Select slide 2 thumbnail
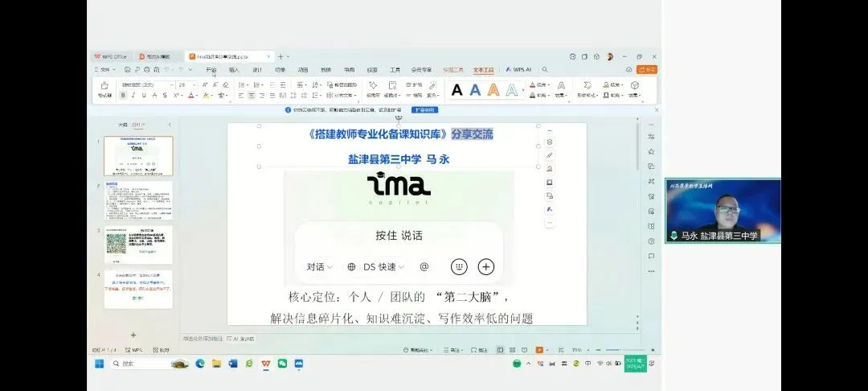 click(138, 200)
